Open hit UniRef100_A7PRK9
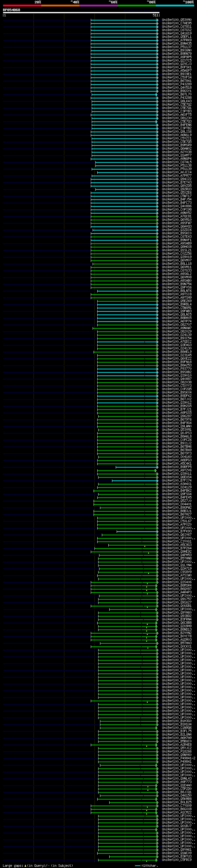197x868 pixels. coord(176,40)
